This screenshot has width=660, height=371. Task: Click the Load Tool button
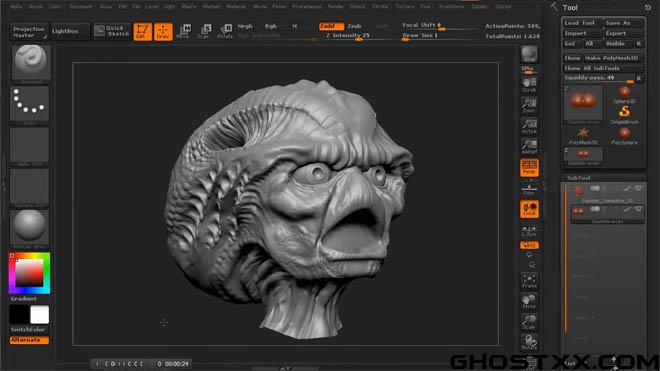(x=582, y=23)
